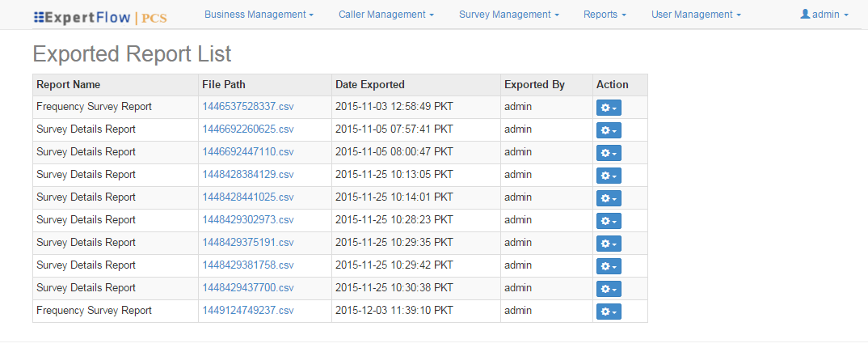Click the Date Exported column header
This screenshot has width=868, height=352.
370,85
